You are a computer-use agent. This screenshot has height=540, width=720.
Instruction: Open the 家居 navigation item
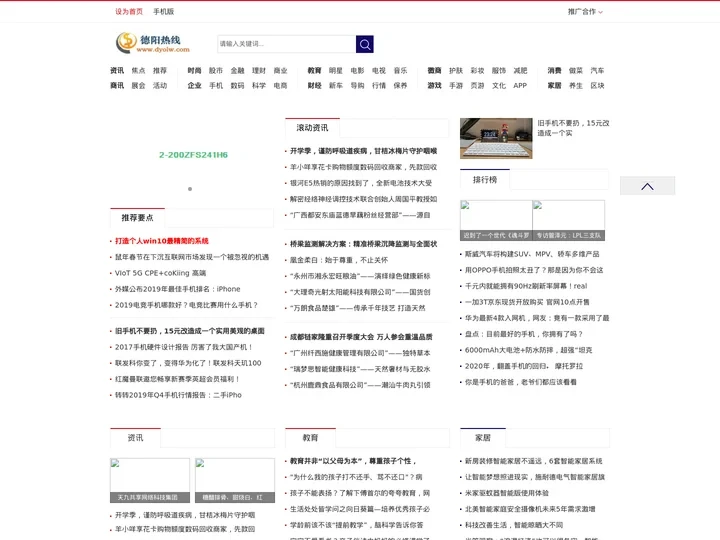[x=555, y=85]
